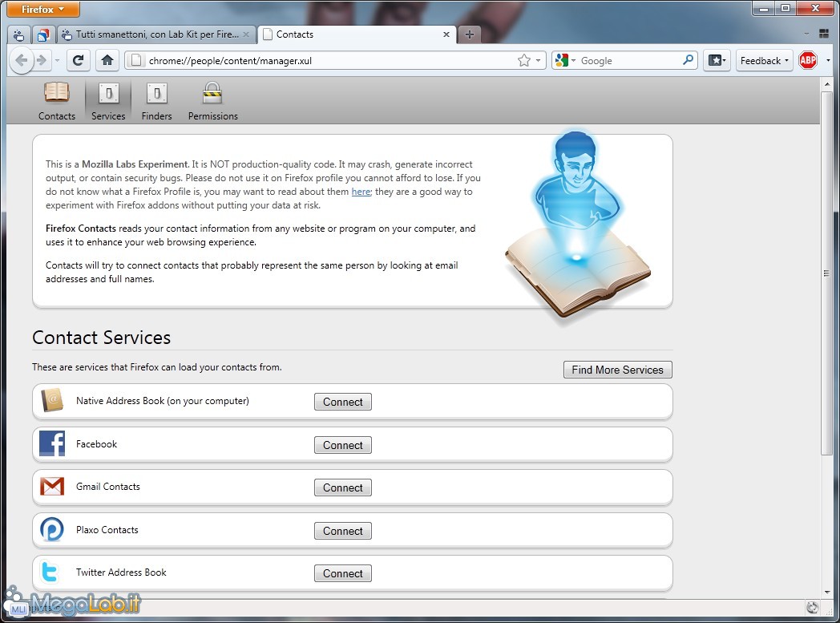Close the Contacts tab

pyautogui.click(x=446, y=34)
